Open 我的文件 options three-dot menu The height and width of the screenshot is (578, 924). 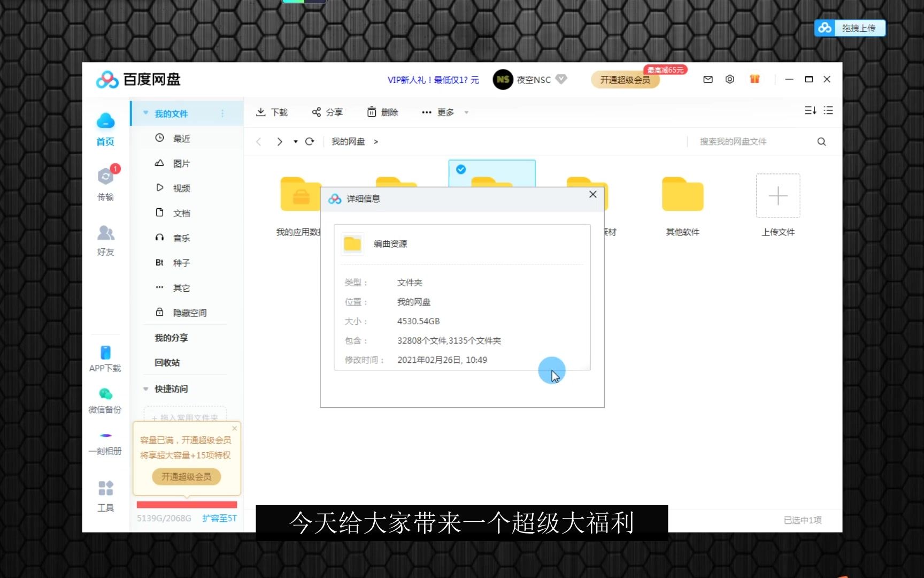click(x=222, y=113)
